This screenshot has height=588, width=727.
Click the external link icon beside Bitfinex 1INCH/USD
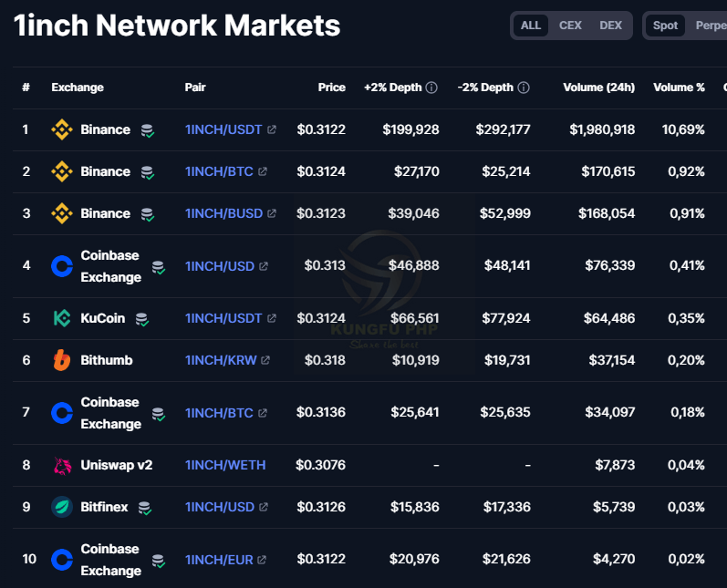tap(264, 507)
